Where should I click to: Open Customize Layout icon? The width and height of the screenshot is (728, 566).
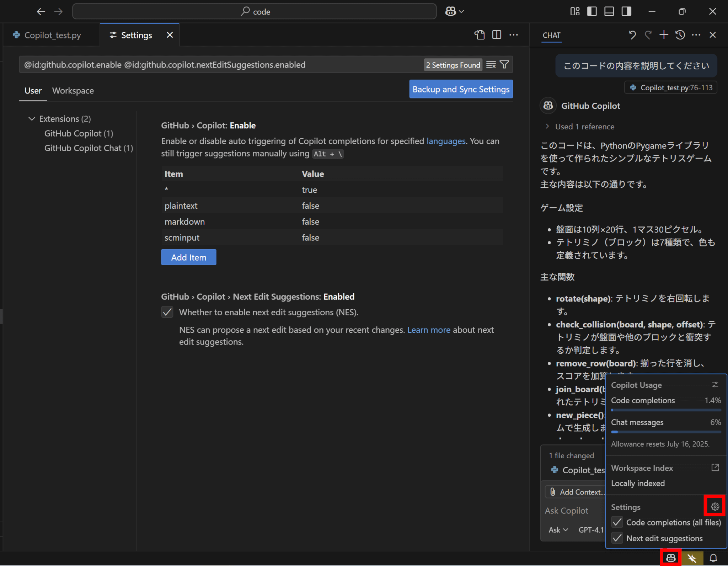click(x=575, y=12)
